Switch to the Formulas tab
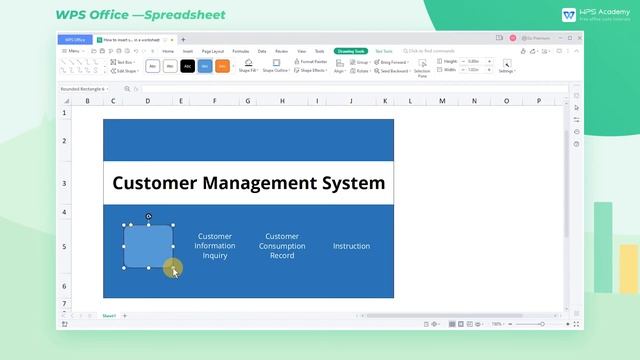This screenshot has height=360, width=640. coord(240,51)
